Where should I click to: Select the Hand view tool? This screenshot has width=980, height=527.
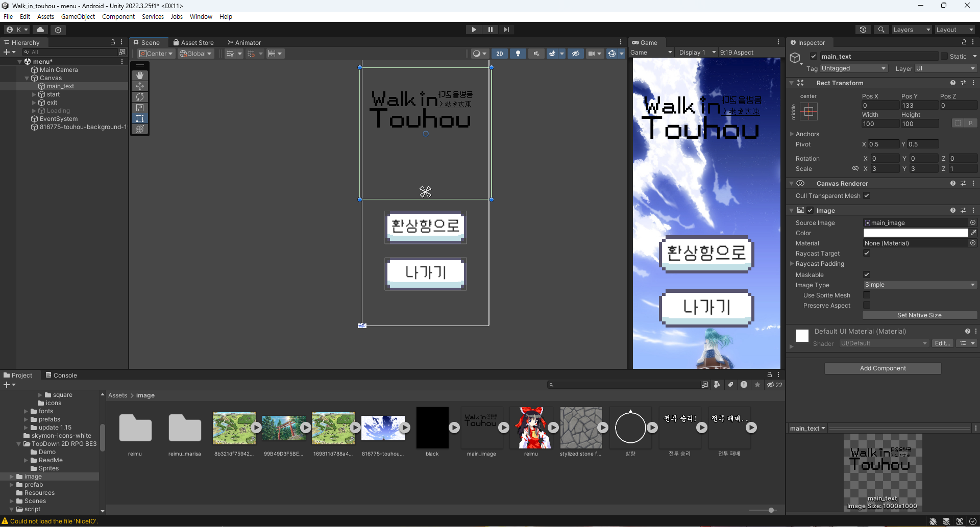coord(140,76)
